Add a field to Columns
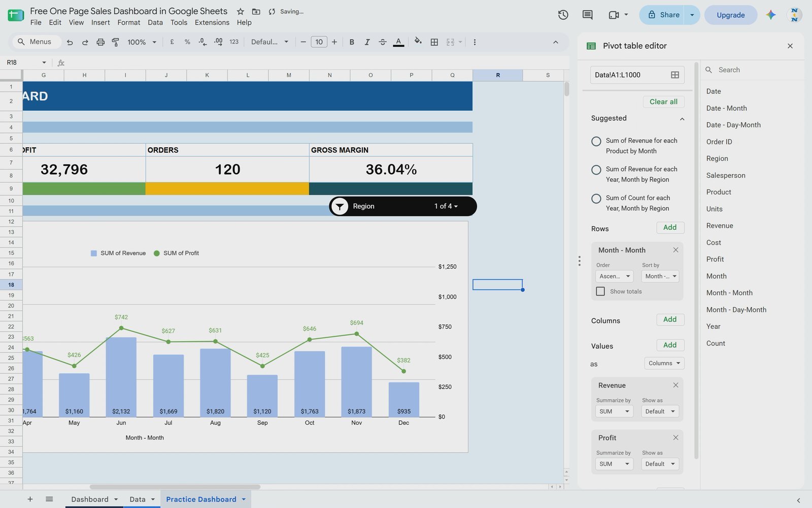This screenshot has width=812, height=508. (670, 320)
